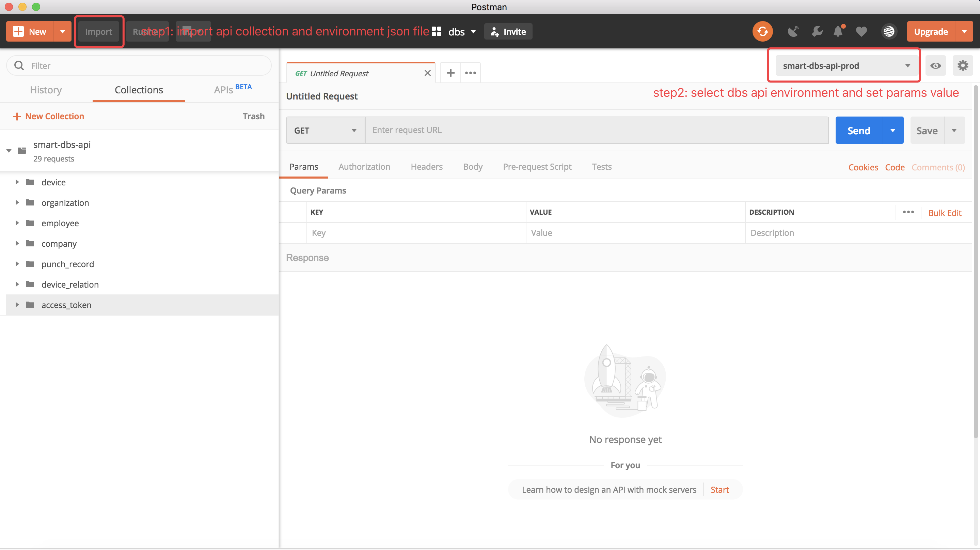Click the query param Description field
Viewport: 980px width, 550px height.
[858, 232]
